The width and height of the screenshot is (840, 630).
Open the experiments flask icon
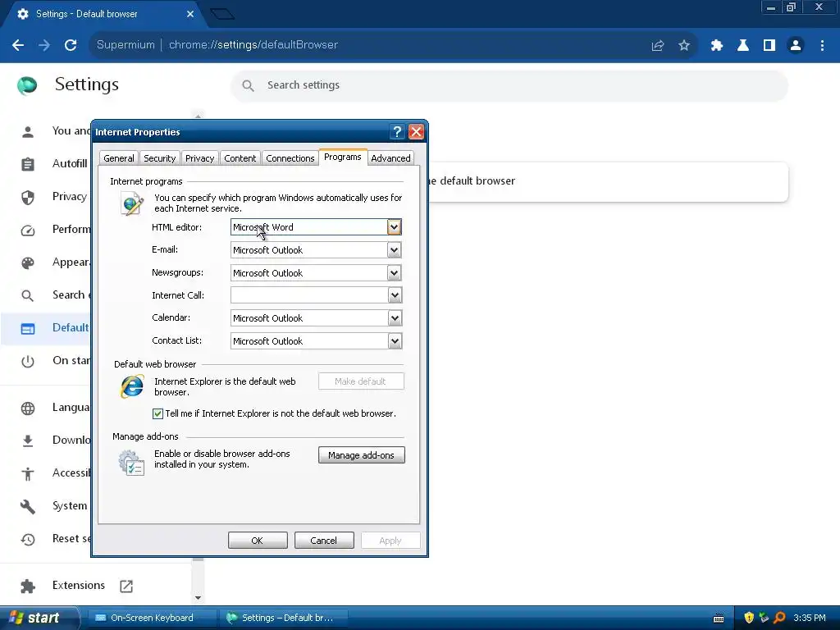coord(743,46)
